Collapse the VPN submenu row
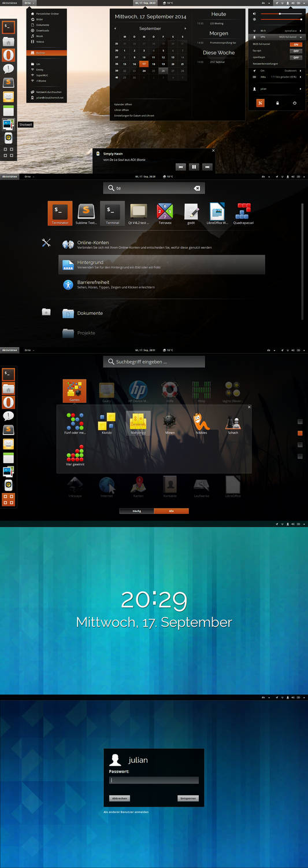 (x=277, y=36)
